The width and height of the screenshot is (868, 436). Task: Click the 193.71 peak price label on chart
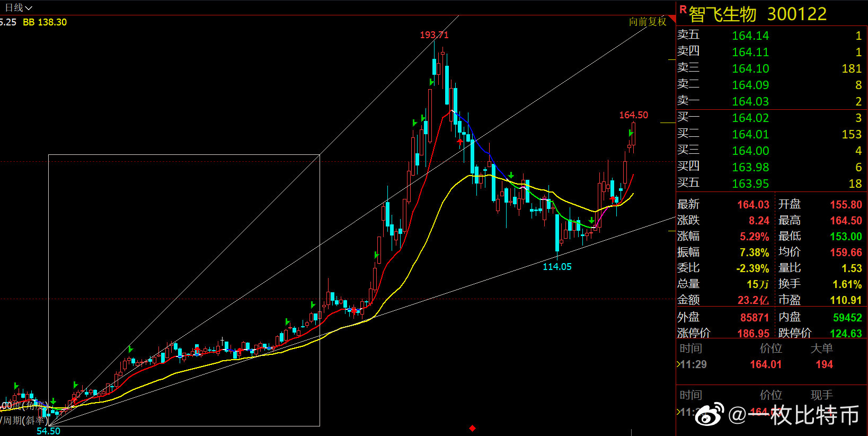pyautogui.click(x=434, y=35)
